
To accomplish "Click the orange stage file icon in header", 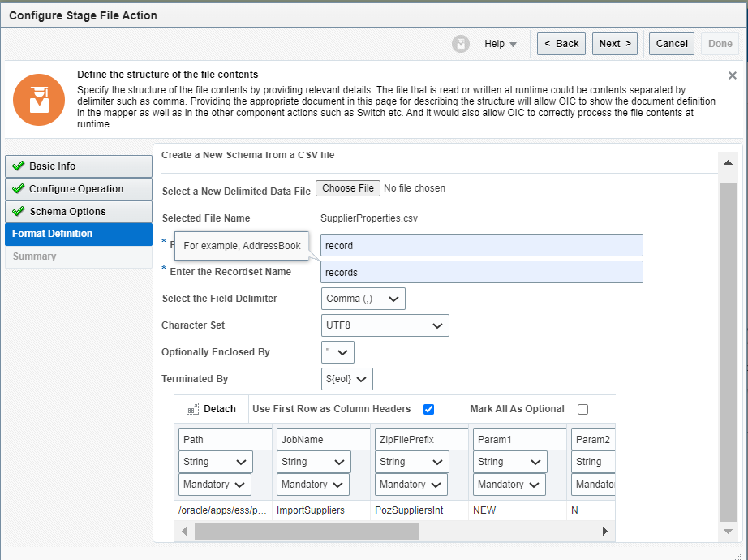I will [x=38, y=100].
